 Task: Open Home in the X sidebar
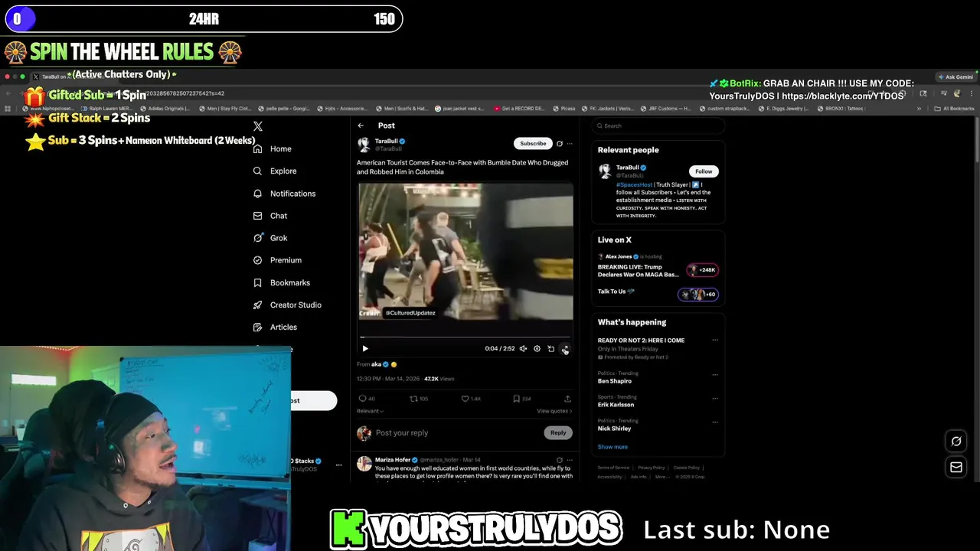273,148
